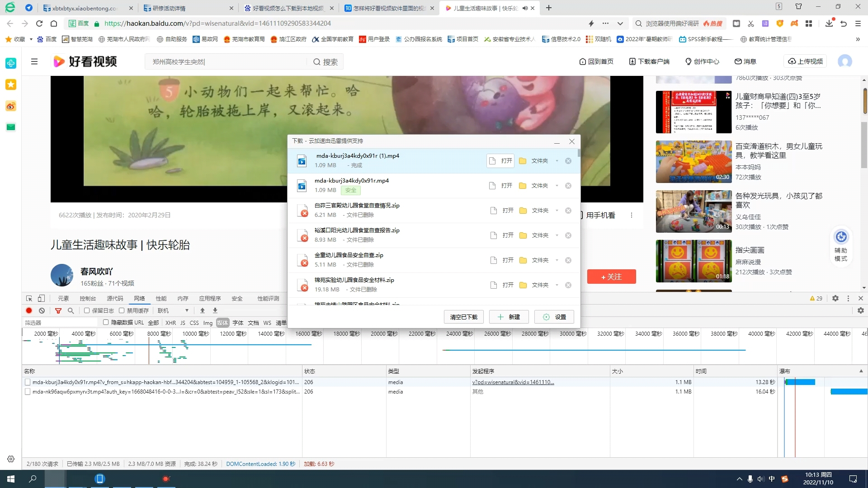
Task: Open the hamburger menu next to 好看视频 logo
Action: pyautogui.click(x=34, y=61)
